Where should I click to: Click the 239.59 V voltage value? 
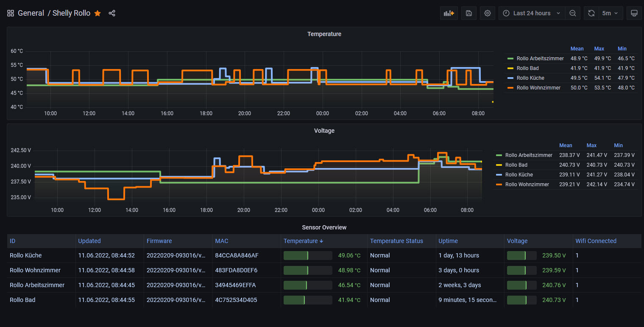pos(554,270)
